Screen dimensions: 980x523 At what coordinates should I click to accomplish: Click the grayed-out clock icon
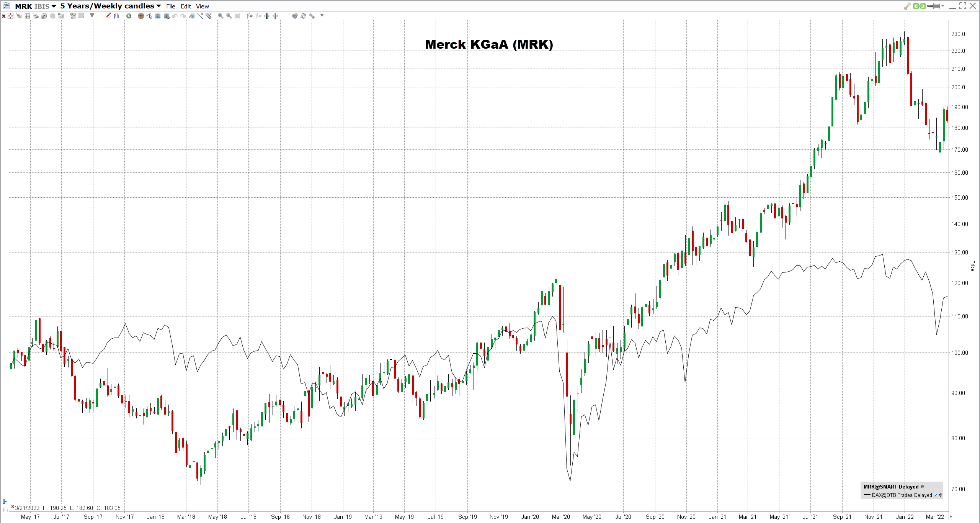coord(52,16)
